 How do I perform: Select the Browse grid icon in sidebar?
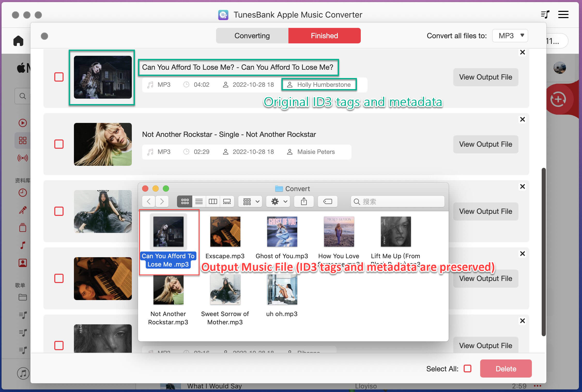(x=23, y=140)
